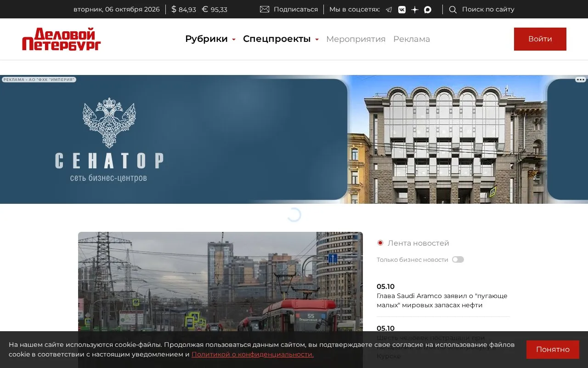Click the envelope subscribe icon
The height and width of the screenshot is (368, 588).
265,9
